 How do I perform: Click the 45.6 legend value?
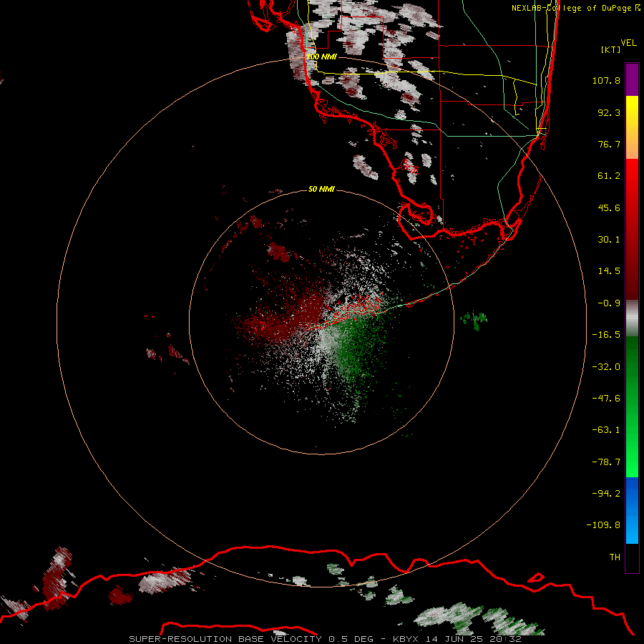click(x=609, y=208)
